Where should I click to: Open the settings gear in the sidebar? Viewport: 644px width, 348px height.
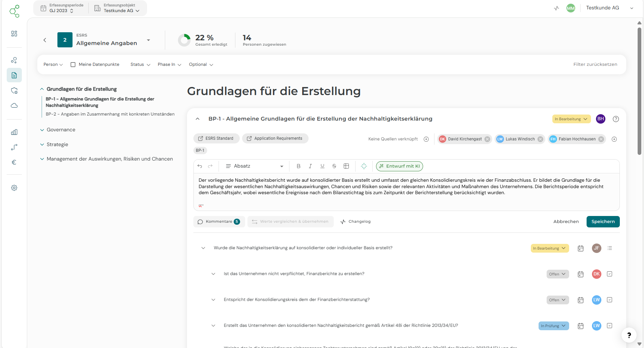pos(14,188)
